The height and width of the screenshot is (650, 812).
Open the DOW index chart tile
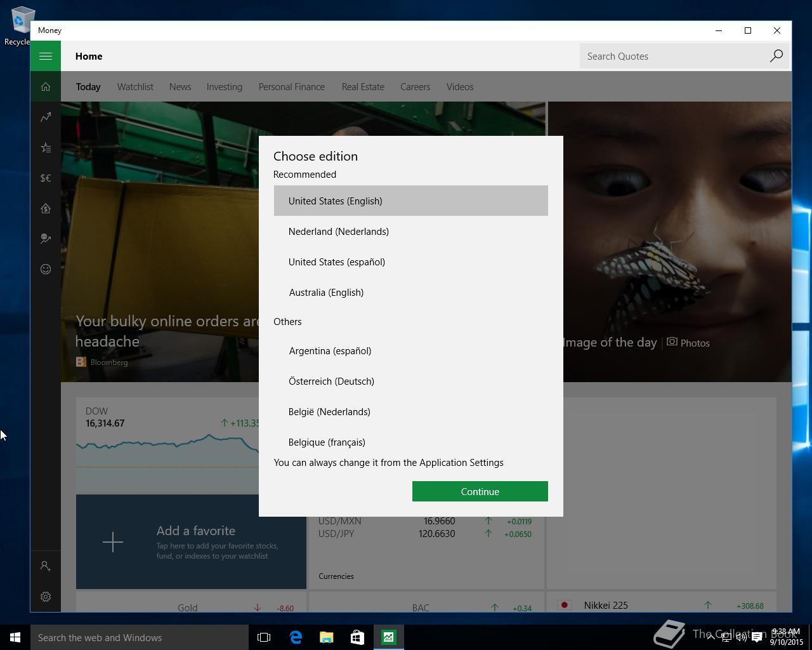[x=167, y=446]
